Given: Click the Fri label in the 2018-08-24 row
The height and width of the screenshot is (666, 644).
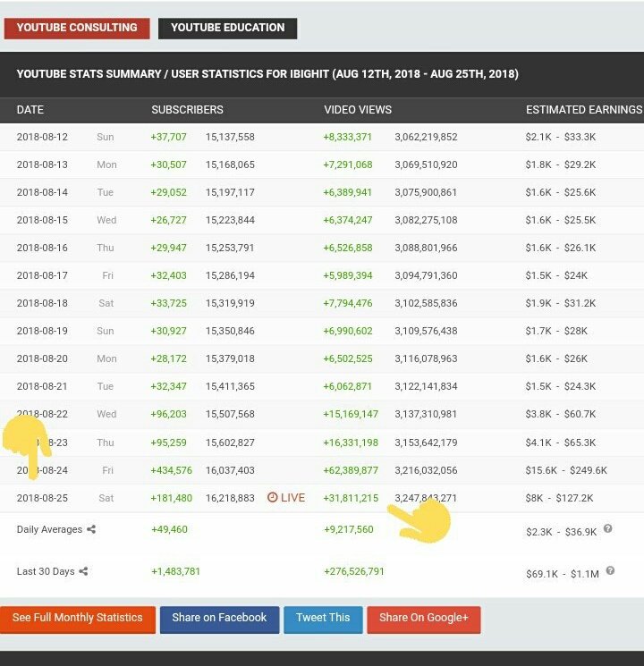Looking at the screenshot, I should [x=107, y=470].
